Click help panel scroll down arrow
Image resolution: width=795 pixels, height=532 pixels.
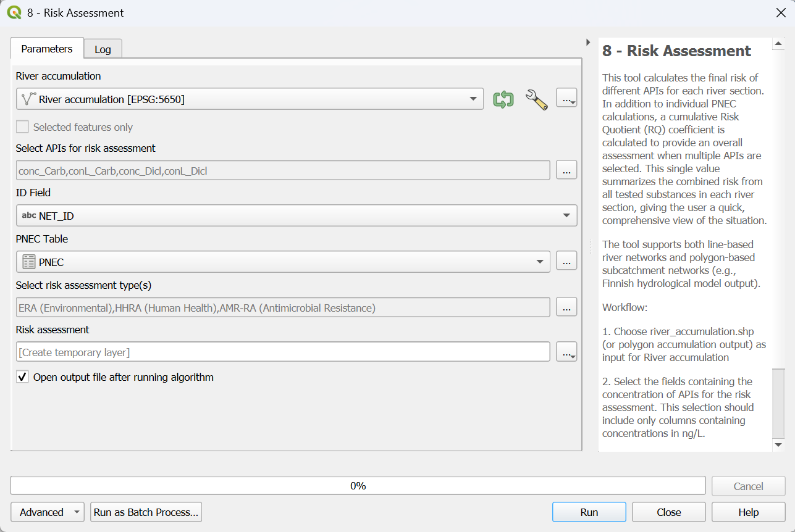coord(779,444)
